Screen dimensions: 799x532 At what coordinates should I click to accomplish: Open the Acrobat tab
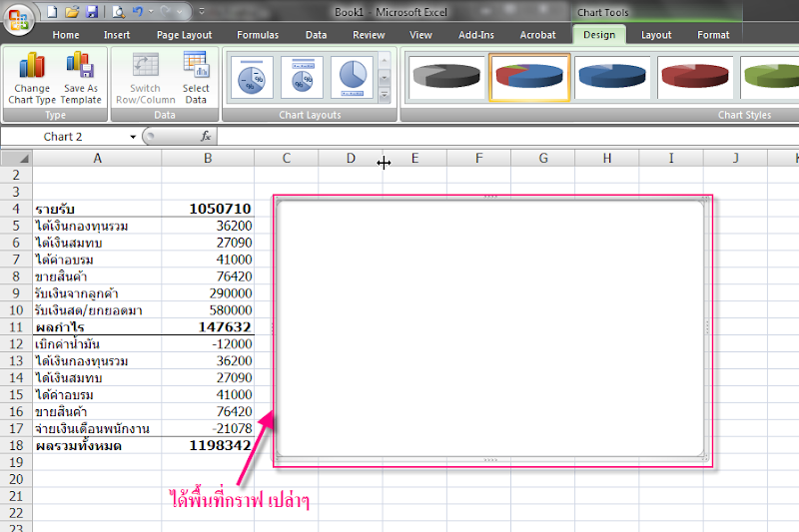pos(537,35)
